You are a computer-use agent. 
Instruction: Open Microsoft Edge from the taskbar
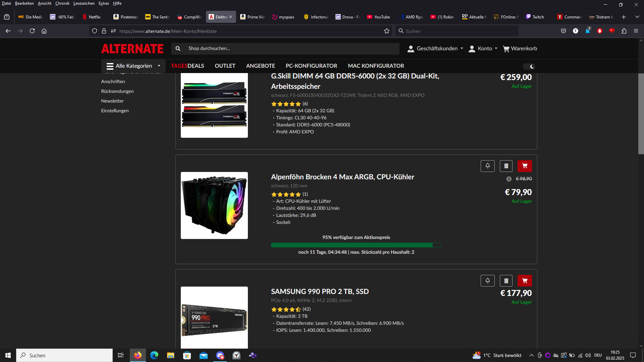[154, 355]
